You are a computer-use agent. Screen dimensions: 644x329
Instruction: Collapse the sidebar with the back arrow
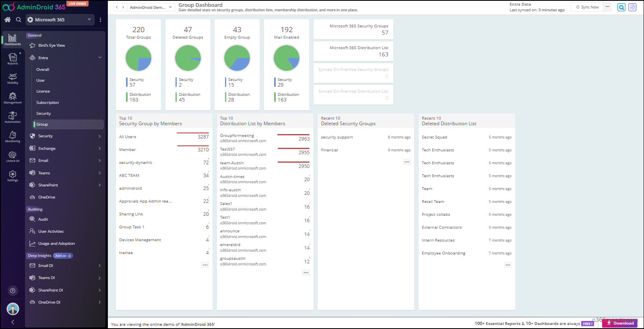pyautogui.click(x=12, y=322)
